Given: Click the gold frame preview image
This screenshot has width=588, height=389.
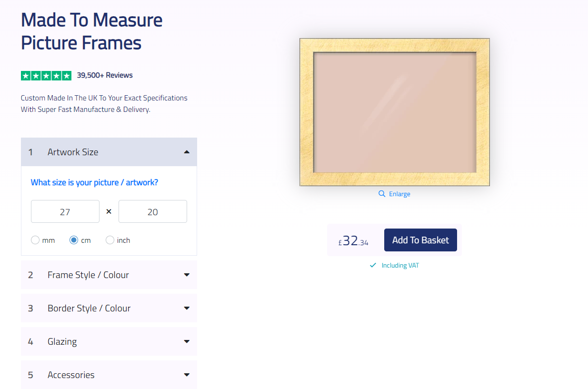Looking at the screenshot, I should pyautogui.click(x=395, y=112).
